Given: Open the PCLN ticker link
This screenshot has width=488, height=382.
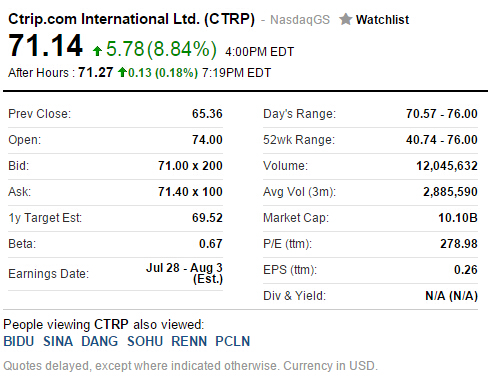Looking at the screenshot, I should (x=233, y=341).
